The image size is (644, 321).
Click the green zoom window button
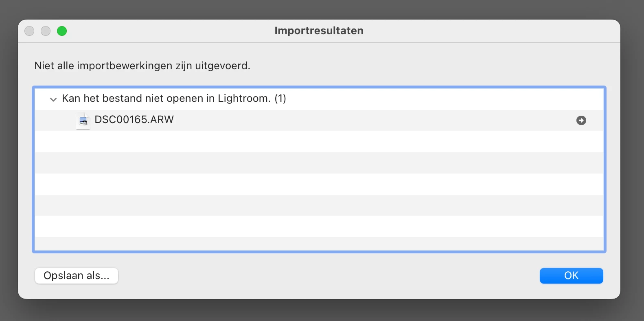62,31
